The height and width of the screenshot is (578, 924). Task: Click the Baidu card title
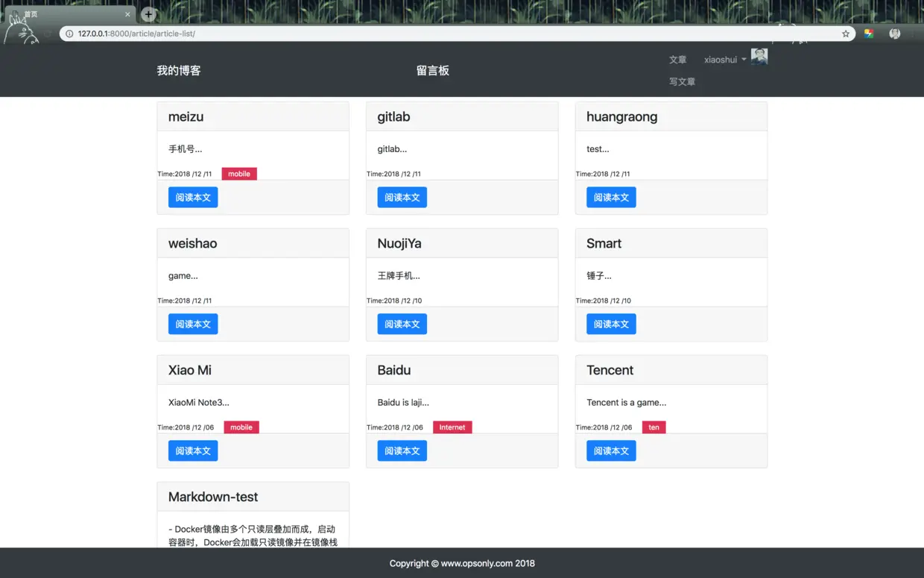point(394,370)
